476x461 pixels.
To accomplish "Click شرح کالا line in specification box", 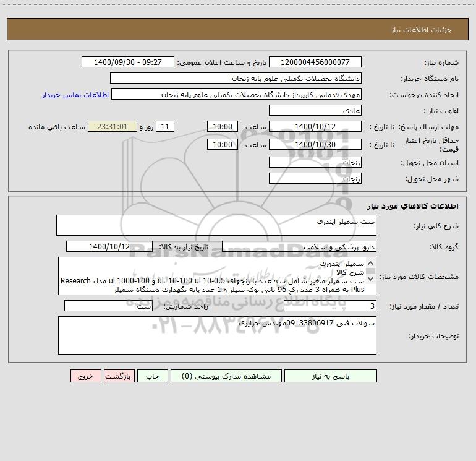I will (x=350, y=272).
